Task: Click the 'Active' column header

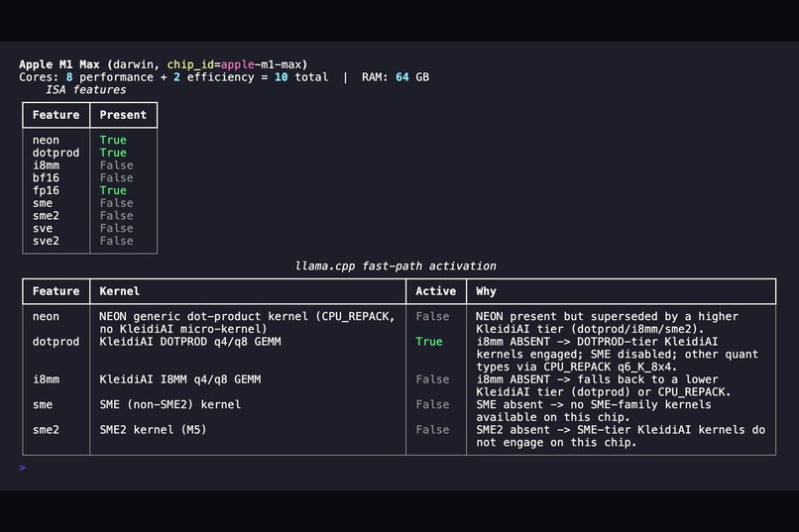Action: tap(435, 291)
